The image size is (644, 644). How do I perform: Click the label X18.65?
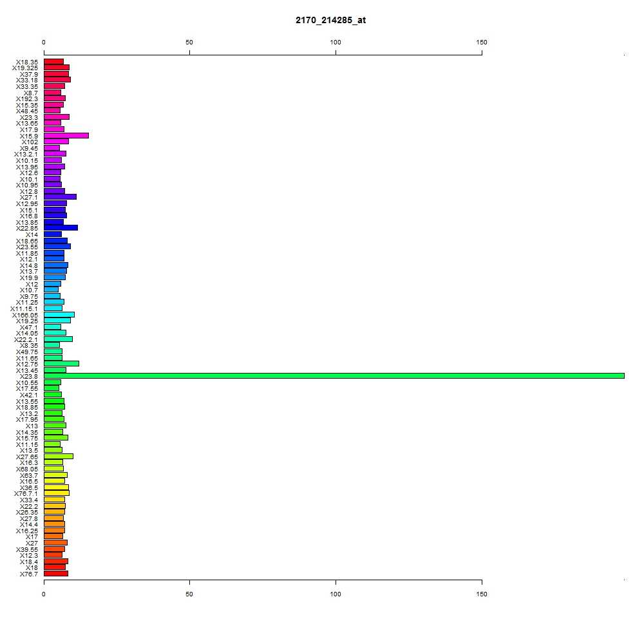(27, 241)
